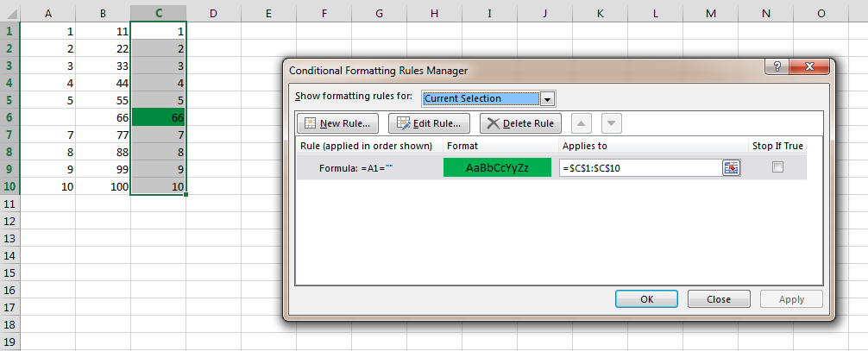Screen dimensions: 868x351
Task: Move rule down with the down arrow
Action: (611, 123)
